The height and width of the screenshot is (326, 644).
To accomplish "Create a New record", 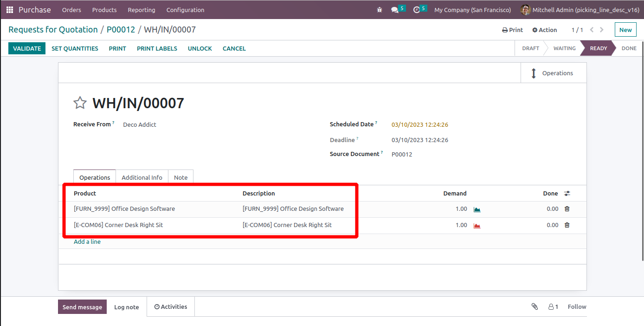I will tap(625, 30).
